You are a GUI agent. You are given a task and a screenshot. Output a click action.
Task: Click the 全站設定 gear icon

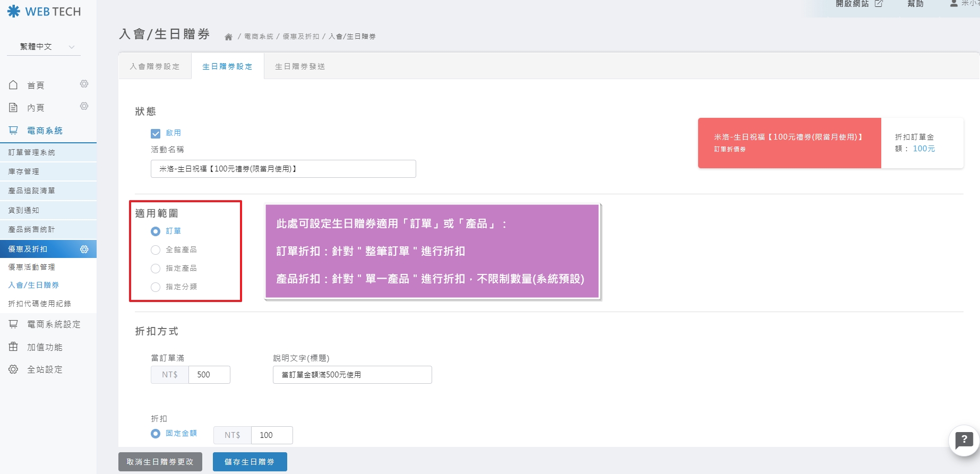(13, 369)
